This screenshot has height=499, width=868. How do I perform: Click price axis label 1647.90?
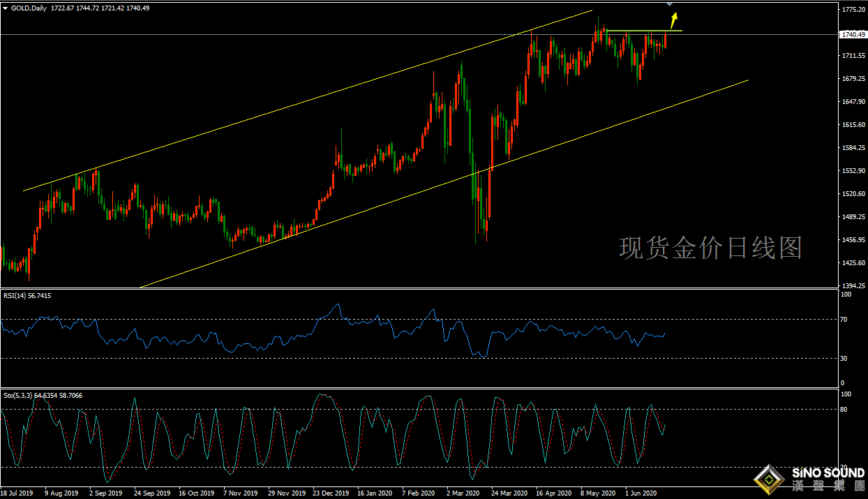[852, 102]
